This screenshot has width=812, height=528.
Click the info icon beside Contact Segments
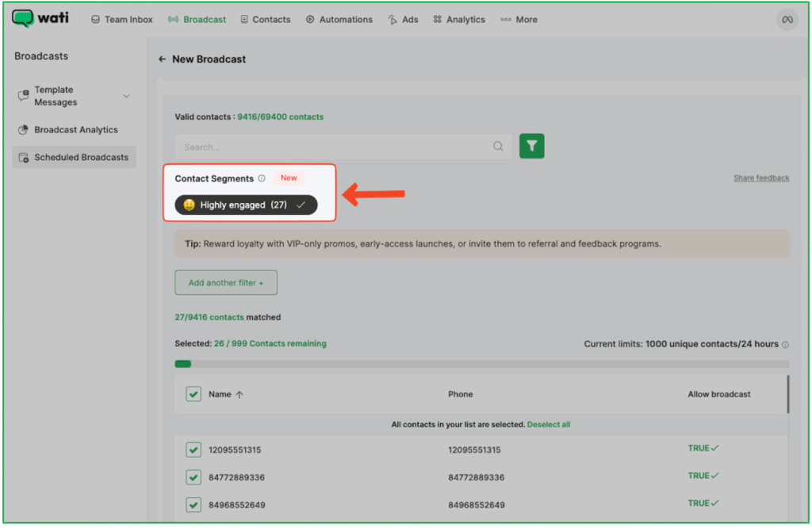click(x=261, y=178)
